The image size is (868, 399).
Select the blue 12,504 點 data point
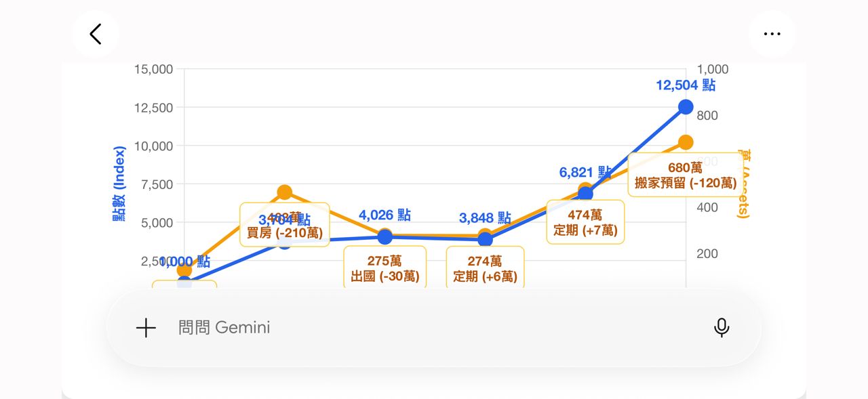click(686, 107)
